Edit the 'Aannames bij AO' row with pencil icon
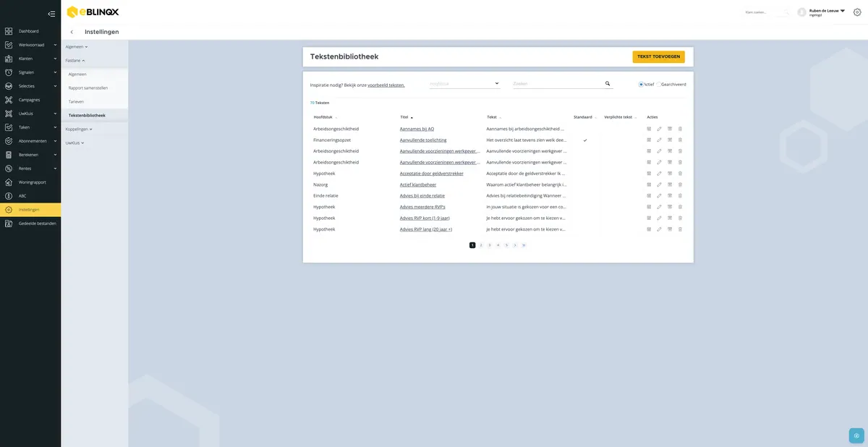Viewport: 868px width, 447px height. tap(659, 129)
